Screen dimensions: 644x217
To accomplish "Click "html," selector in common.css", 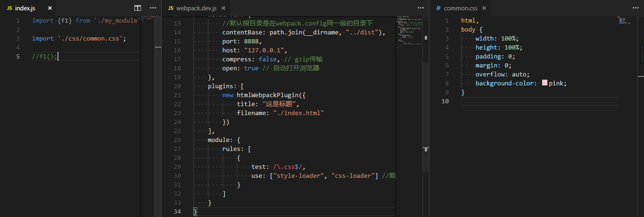I will 470,21.
